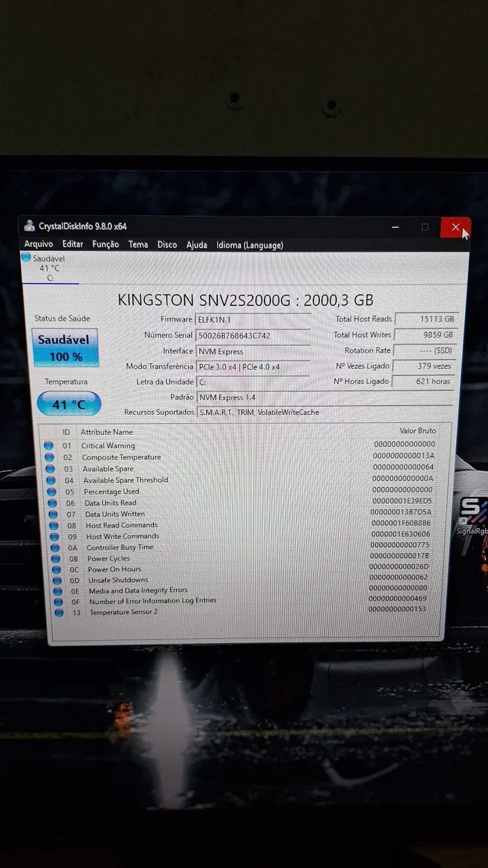Select the Critical Warning attribute name
This screenshot has width=488, height=868.
(108, 446)
